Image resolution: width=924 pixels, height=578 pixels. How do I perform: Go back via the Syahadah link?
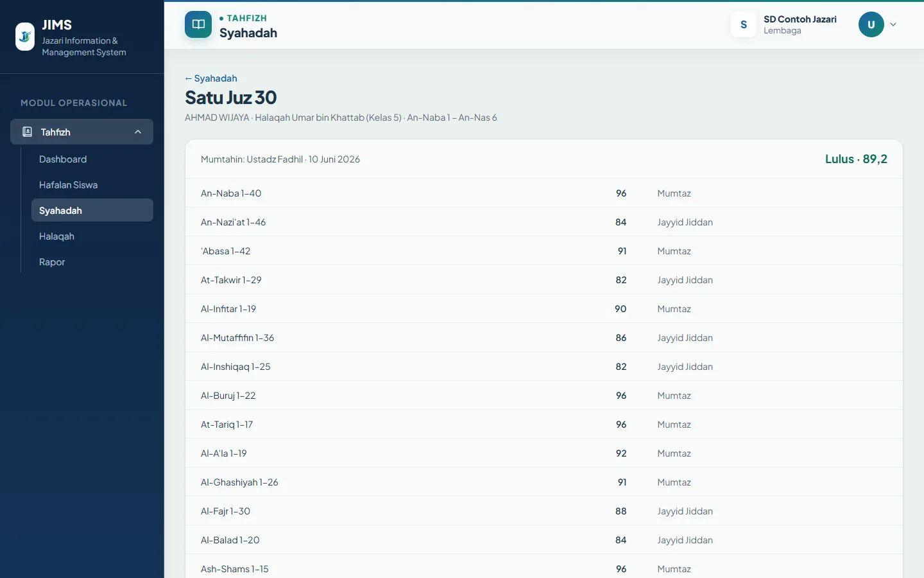pos(211,78)
